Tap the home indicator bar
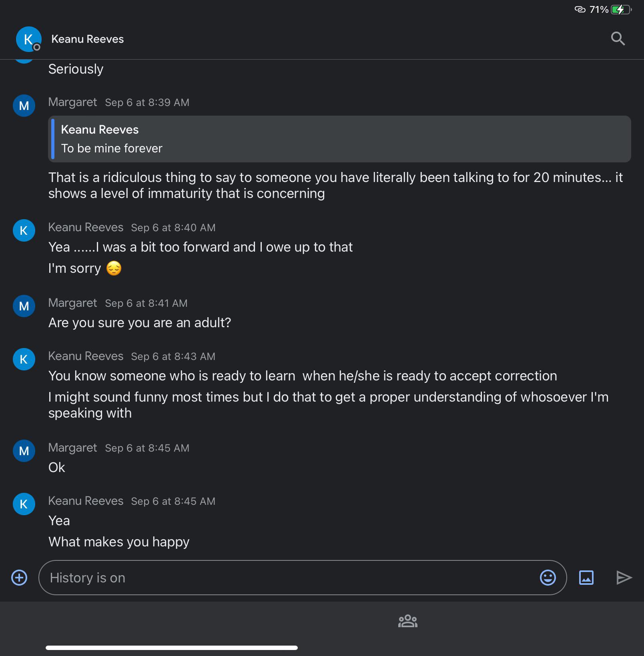The height and width of the screenshot is (656, 644). 171,648
